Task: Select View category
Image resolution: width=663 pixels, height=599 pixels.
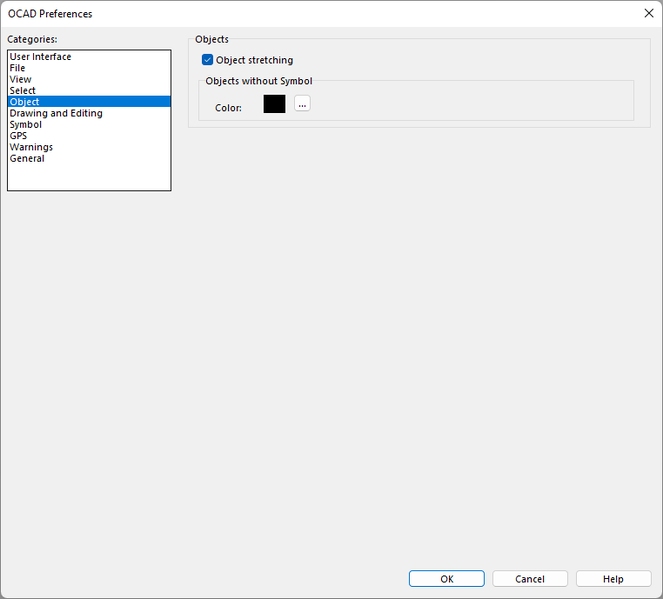Action: coord(89,79)
